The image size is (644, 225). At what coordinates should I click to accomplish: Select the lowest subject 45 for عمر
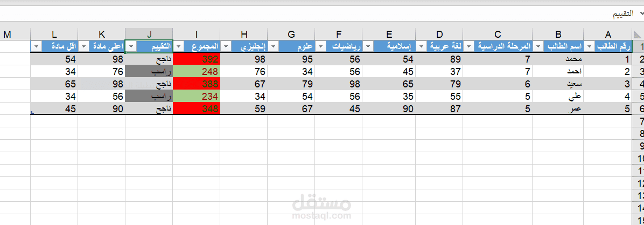(54, 109)
